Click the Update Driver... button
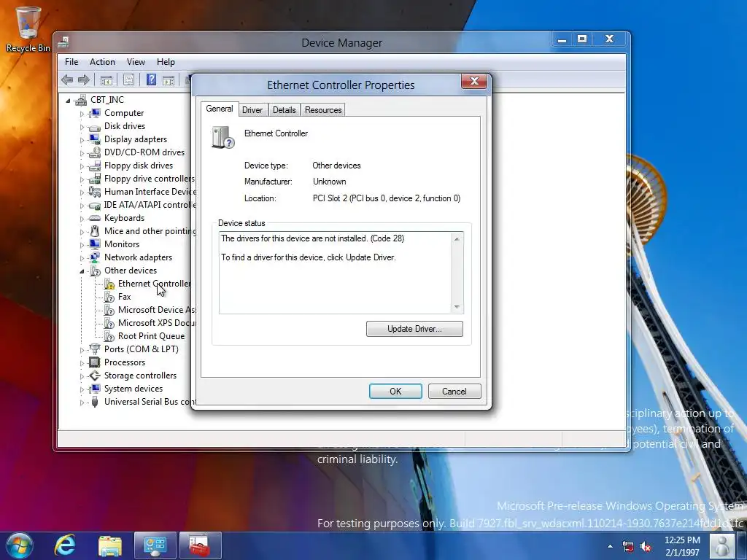This screenshot has width=747, height=560. [x=414, y=329]
